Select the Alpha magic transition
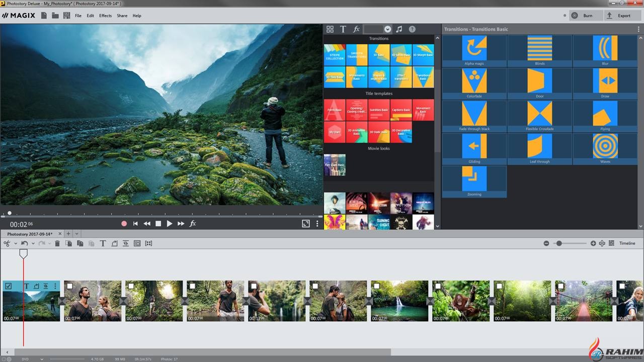644x362 pixels. point(474,51)
